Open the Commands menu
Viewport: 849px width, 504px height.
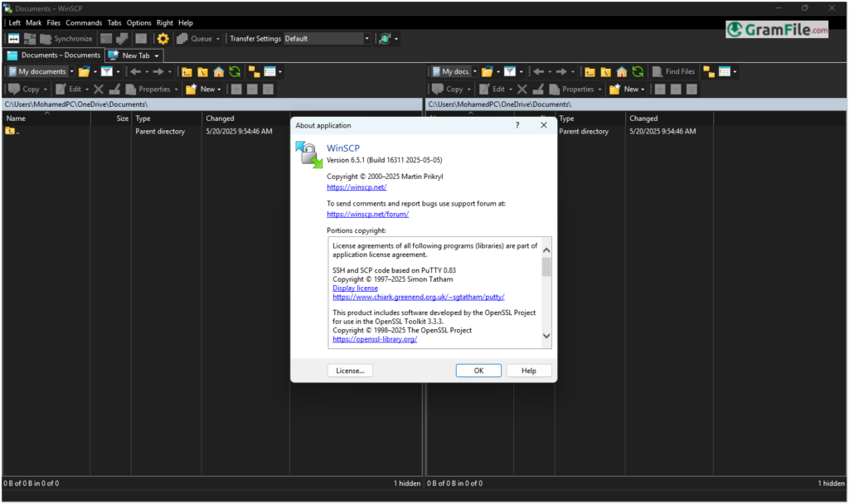(x=84, y=23)
